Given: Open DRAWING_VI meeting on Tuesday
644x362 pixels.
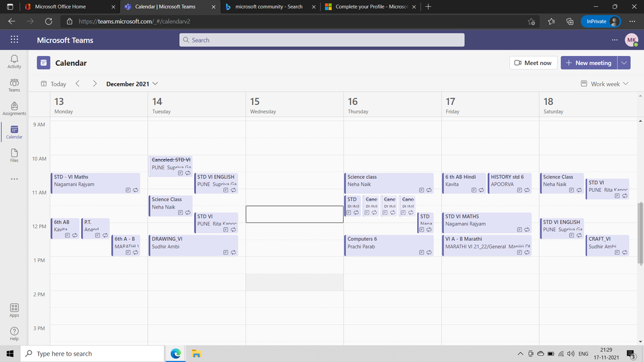Looking at the screenshot, I should (x=193, y=245).
